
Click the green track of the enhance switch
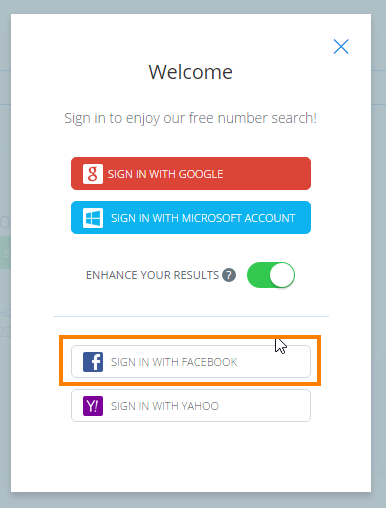pos(258,275)
